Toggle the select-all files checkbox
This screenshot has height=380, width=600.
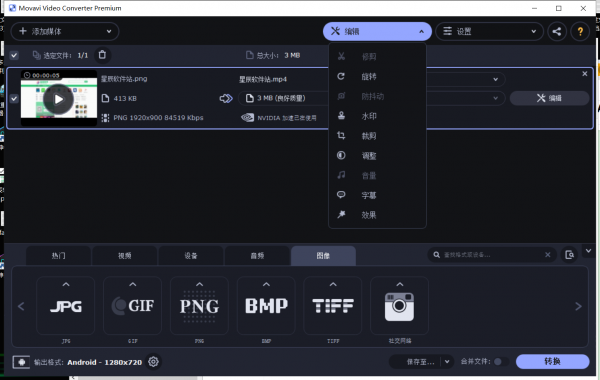[14, 55]
